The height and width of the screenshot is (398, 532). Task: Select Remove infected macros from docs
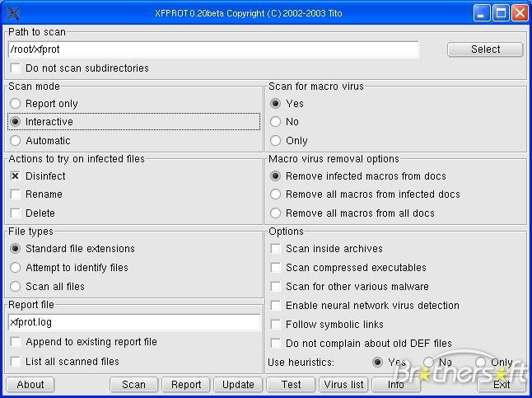pos(276,176)
